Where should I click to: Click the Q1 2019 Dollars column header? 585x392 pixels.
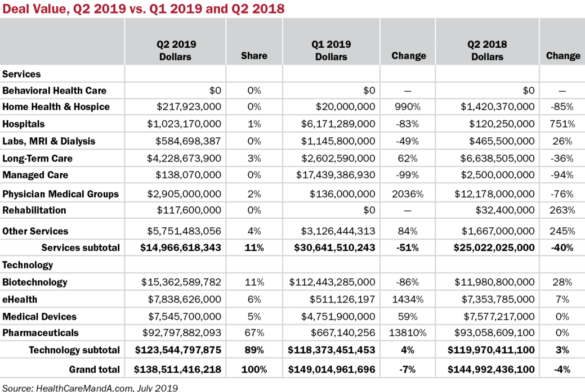coord(331,50)
